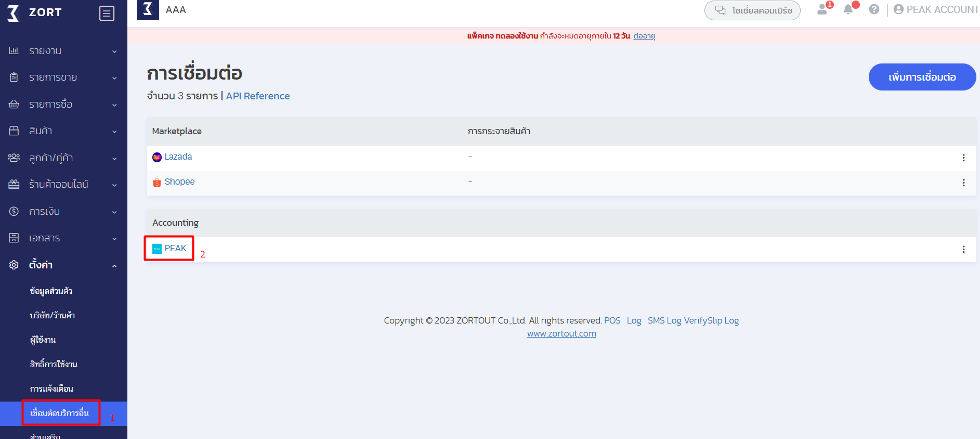The height and width of the screenshot is (439, 980).
Task: Click the help question mark icon
Action: [x=874, y=9]
